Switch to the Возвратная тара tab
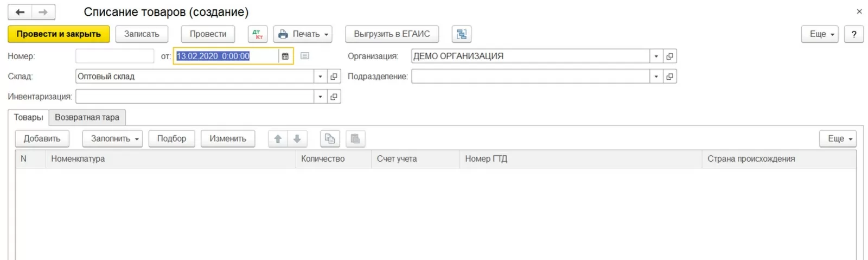 [87, 117]
